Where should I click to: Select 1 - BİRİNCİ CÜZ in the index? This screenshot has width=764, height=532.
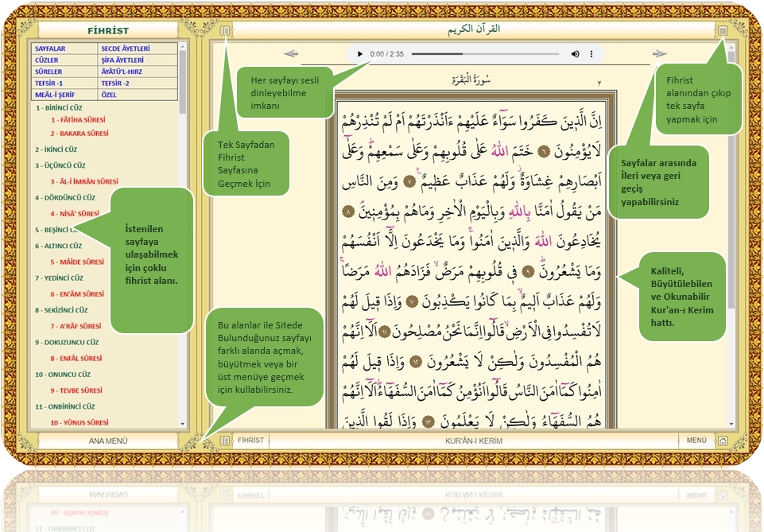(x=59, y=107)
